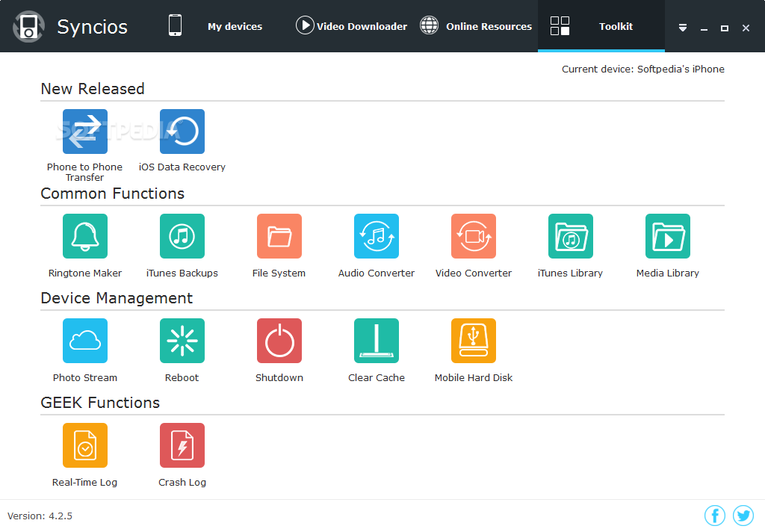Open the iTunes Library icon
Image resolution: width=765 pixels, height=532 pixels.
(570, 236)
